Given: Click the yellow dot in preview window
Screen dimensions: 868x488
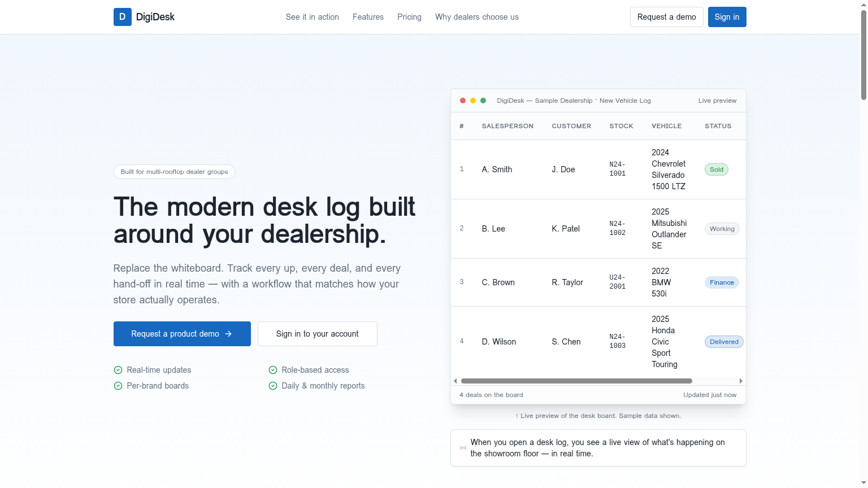Looking at the screenshot, I should tap(473, 101).
